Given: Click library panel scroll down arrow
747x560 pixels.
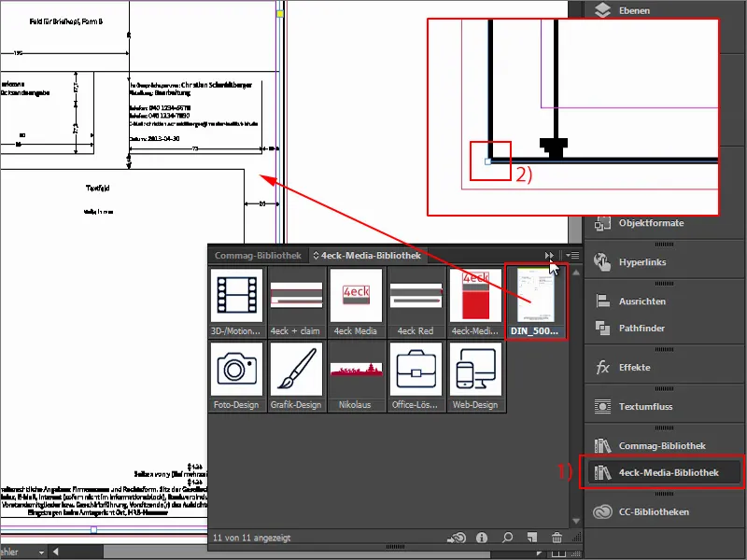Looking at the screenshot, I should (x=575, y=521).
